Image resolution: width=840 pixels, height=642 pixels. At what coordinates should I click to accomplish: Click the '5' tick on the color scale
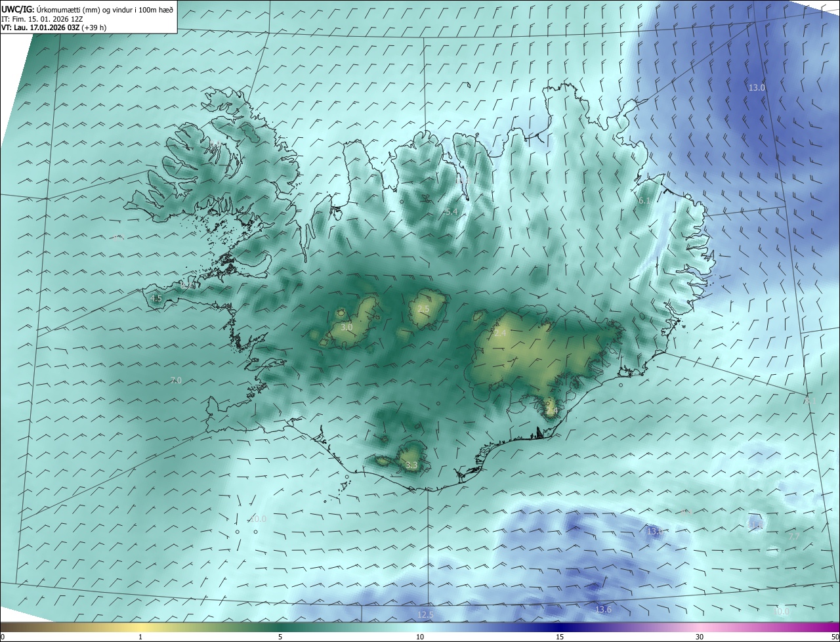[280, 637]
